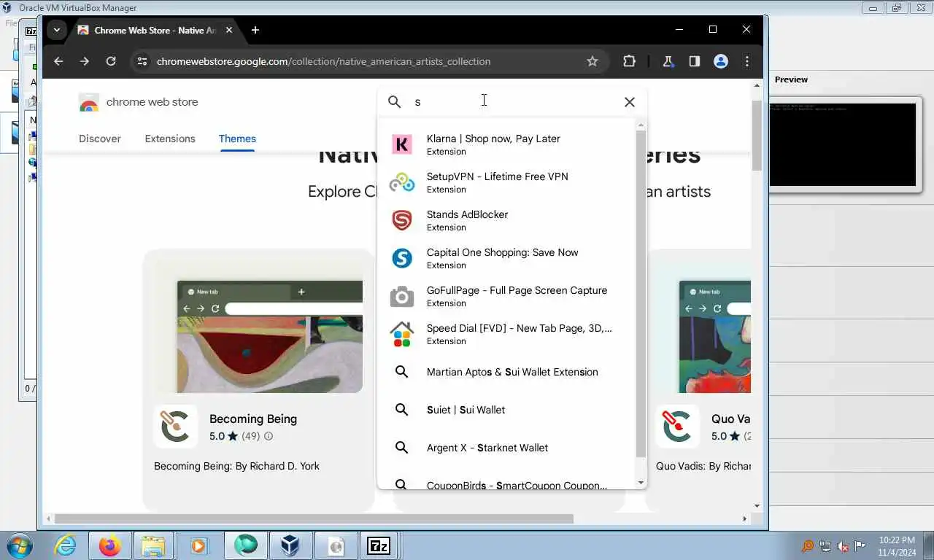This screenshot has height=560, width=934.
Task: Bookmark this page with the star icon
Action: [593, 61]
